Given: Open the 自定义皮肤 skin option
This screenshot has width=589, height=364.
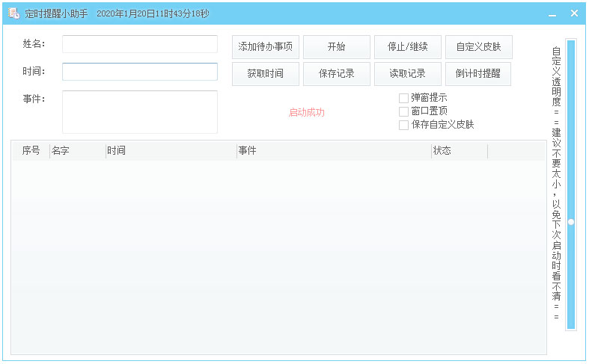Looking at the screenshot, I should [x=479, y=47].
